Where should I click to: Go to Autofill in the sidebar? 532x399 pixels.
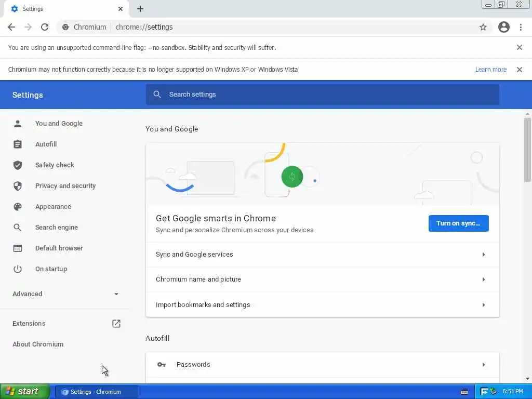coord(46,144)
